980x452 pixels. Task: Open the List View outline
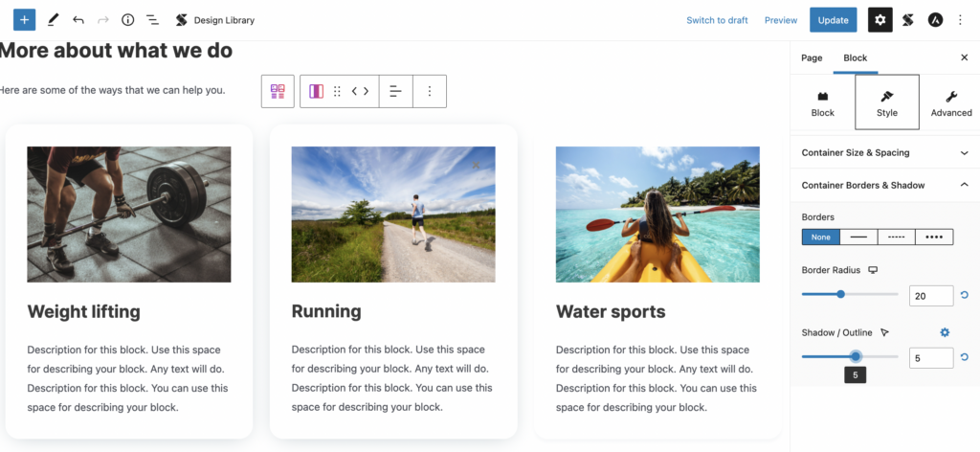tap(152, 20)
